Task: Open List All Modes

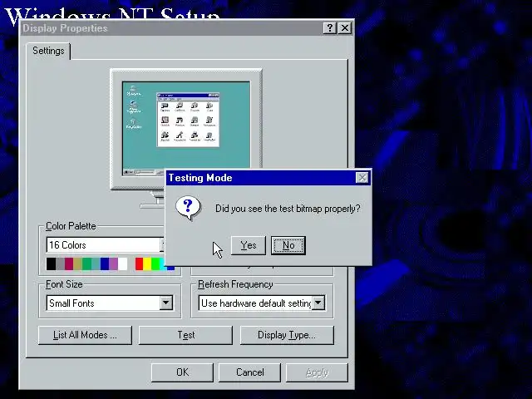Action: click(85, 335)
